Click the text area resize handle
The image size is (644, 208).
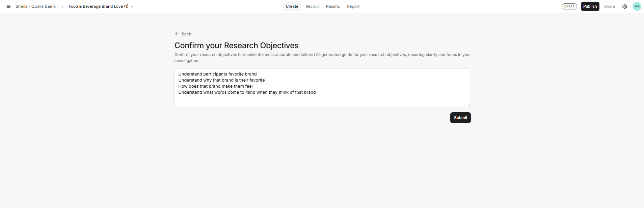(469, 105)
